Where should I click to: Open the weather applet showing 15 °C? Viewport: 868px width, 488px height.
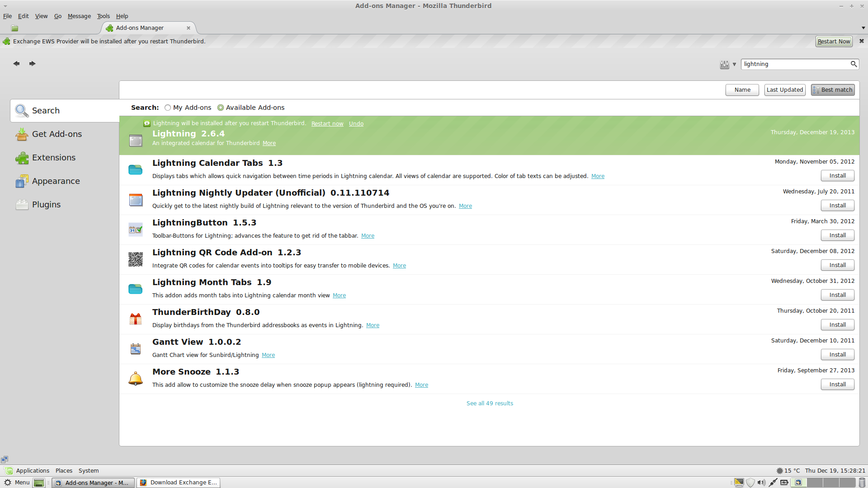pos(788,471)
